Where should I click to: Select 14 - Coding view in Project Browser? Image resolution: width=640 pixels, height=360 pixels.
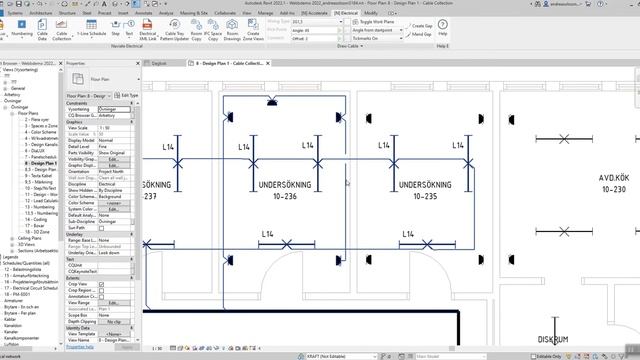point(36,219)
